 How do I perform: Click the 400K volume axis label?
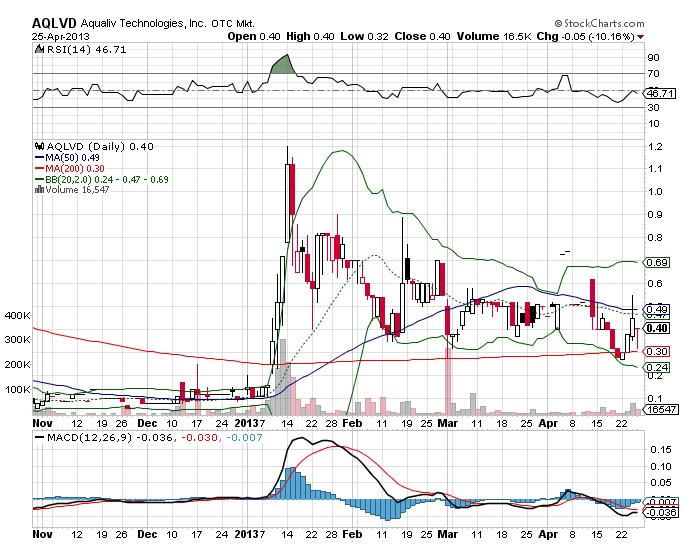coord(18,316)
